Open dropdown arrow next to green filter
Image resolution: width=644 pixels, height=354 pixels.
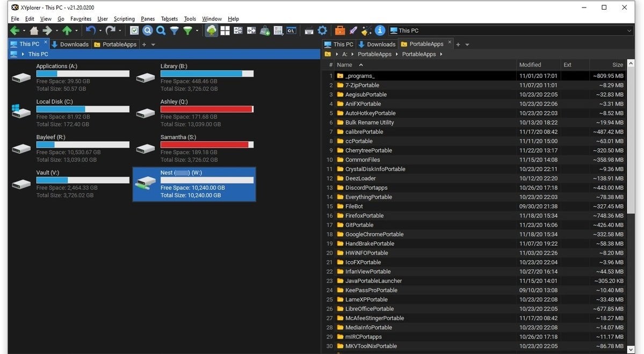[x=197, y=31]
